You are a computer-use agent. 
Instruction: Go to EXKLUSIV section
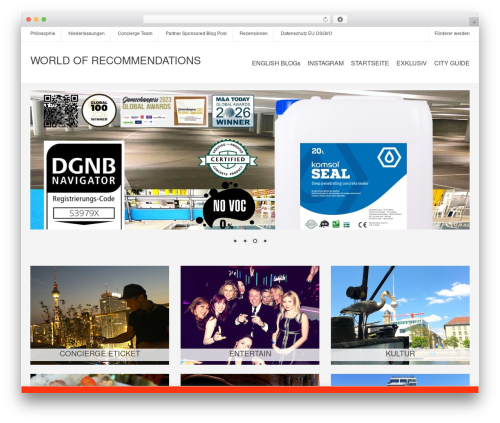click(x=411, y=63)
